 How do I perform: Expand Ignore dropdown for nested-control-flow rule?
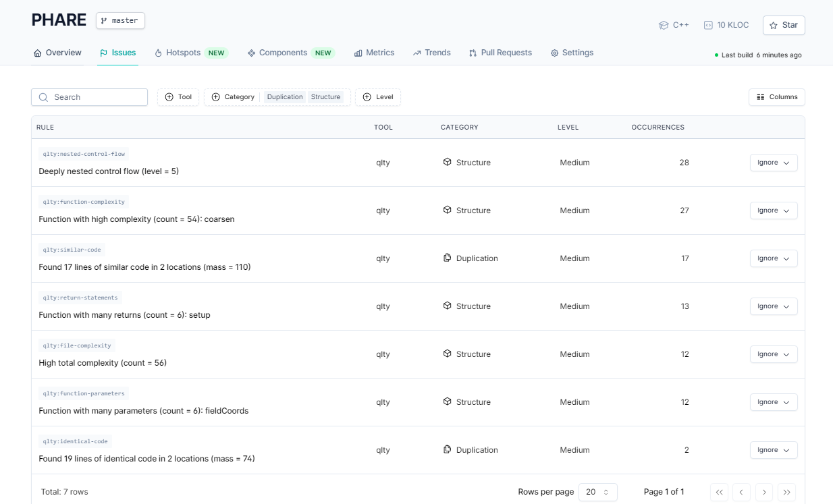[x=774, y=163]
